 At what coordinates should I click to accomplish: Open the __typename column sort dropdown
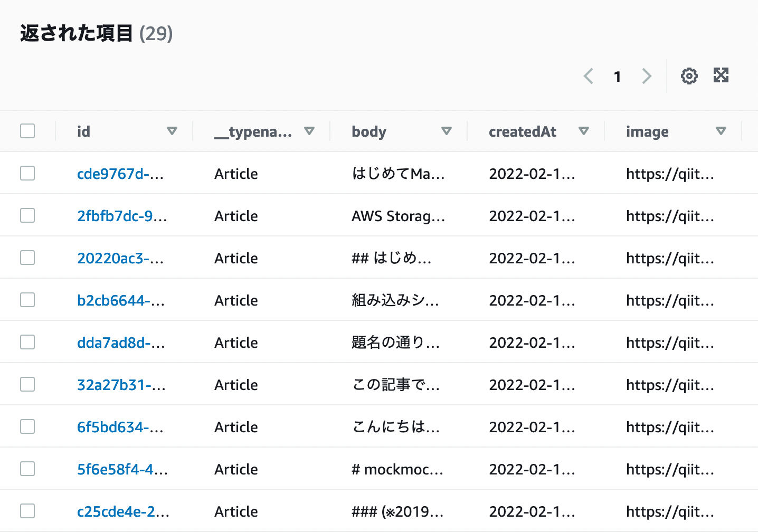309,131
